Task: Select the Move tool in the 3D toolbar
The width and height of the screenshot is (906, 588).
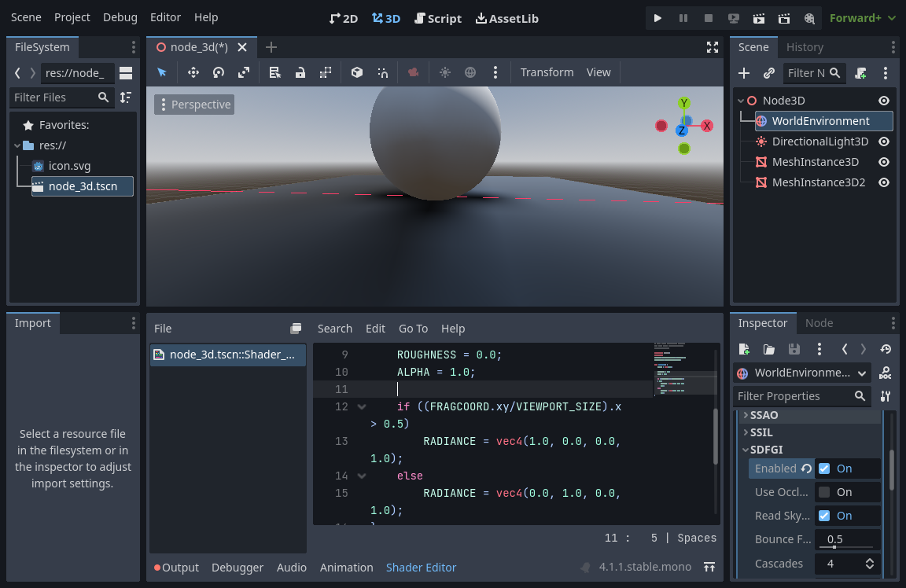Action: [193, 72]
